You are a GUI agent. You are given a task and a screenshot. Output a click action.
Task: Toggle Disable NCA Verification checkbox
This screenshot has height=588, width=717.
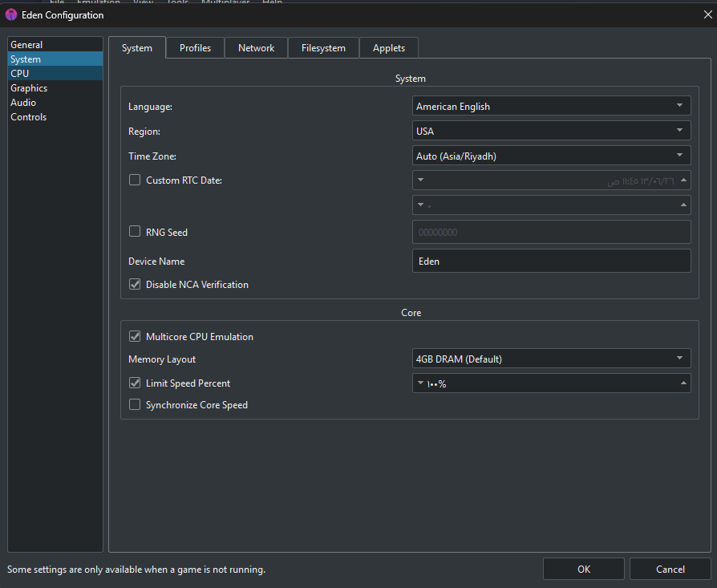[x=135, y=285]
